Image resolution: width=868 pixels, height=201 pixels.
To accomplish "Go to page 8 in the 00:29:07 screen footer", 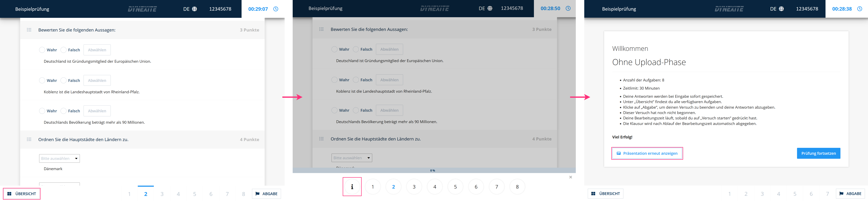I will (x=243, y=194).
